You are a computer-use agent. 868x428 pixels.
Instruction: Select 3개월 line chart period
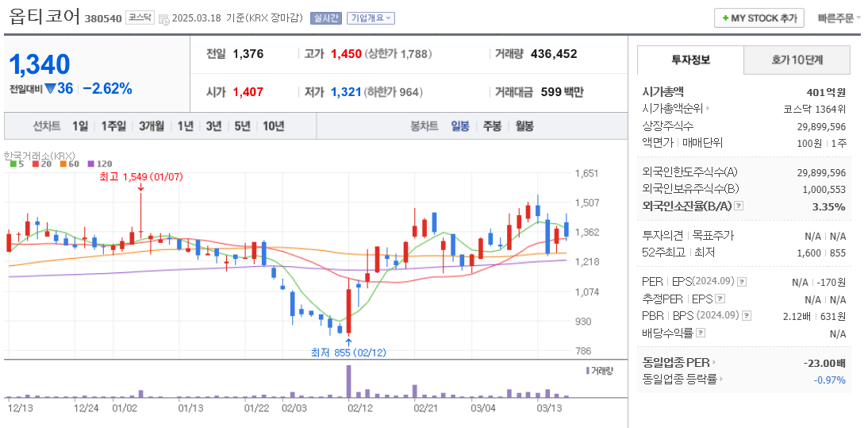coord(151,126)
